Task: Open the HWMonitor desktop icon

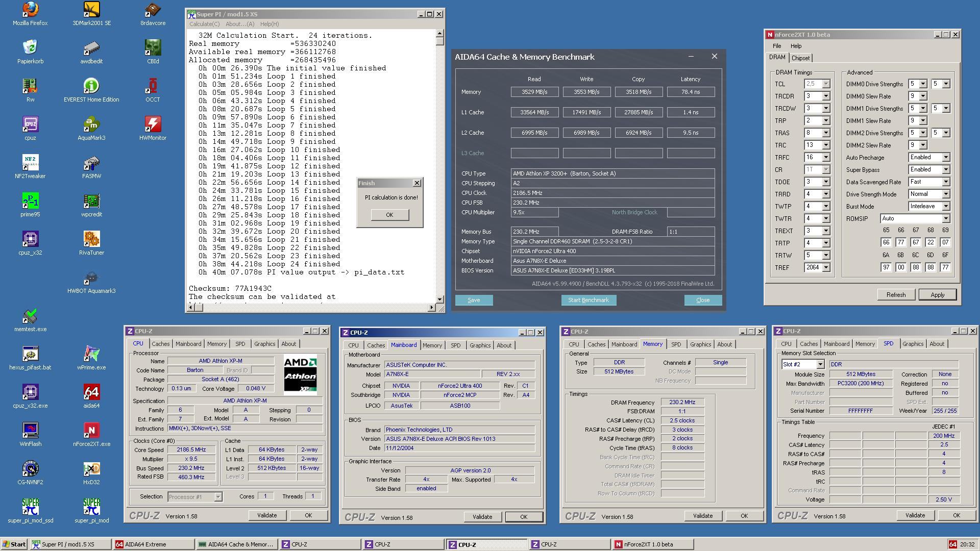Action: point(153,129)
